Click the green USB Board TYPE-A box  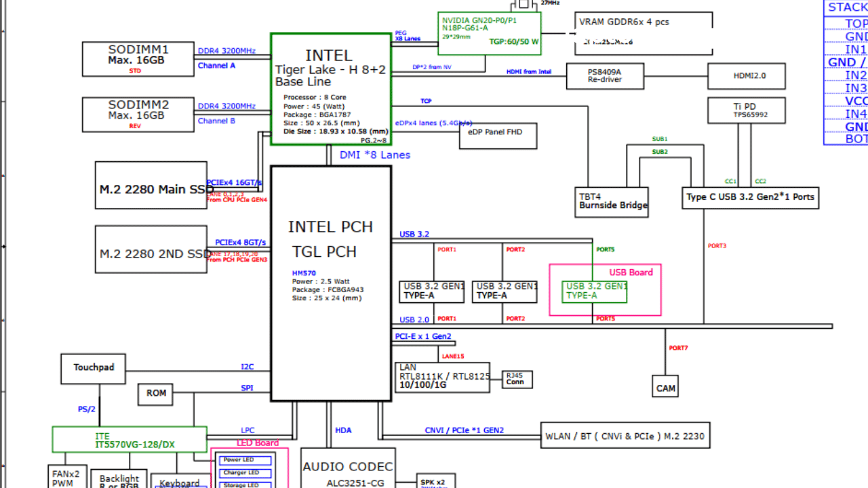coord(594,291)
